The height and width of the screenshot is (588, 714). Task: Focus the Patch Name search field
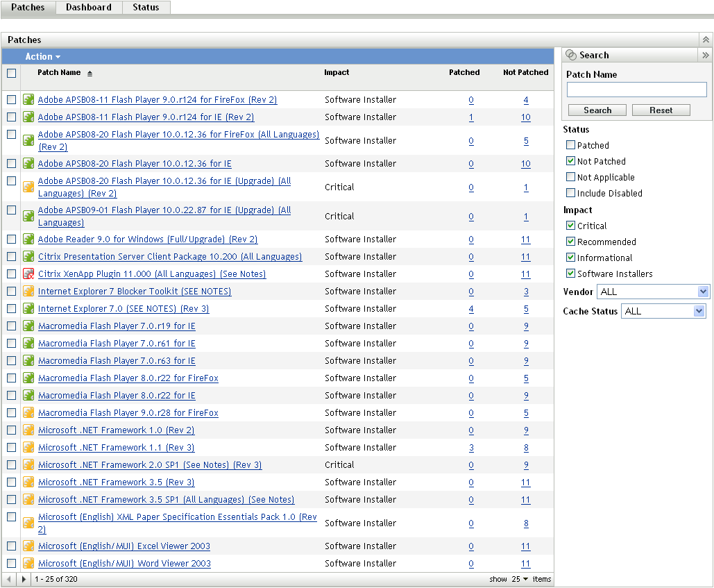(x=636, y=90)
